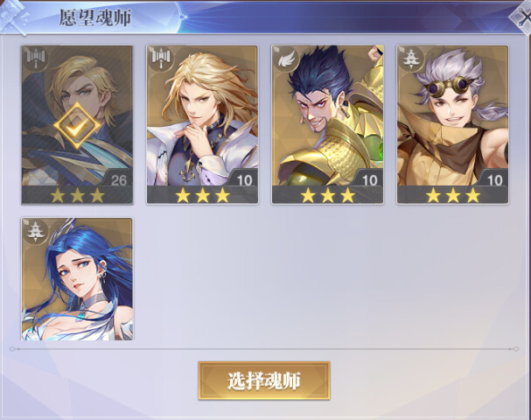Click hammer emblem beside 愿望魂师 title
Screen dimensions: 531x420
point(14,17)
